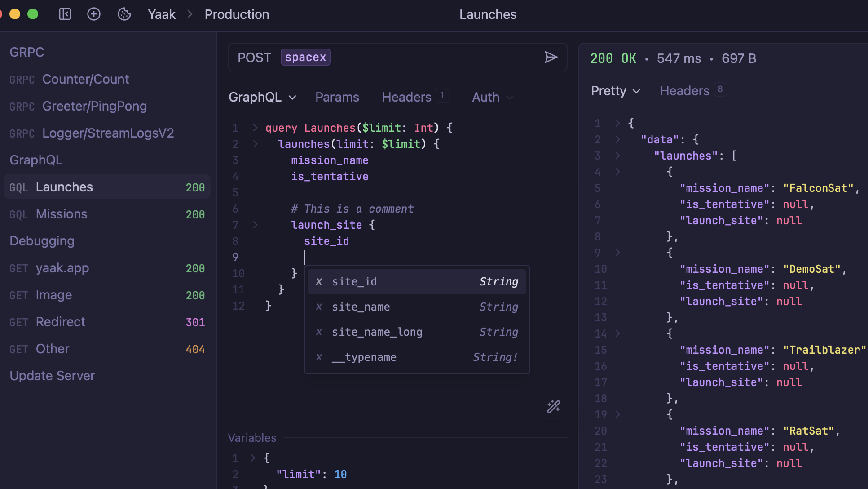Viewport: 868px width, 489px height.
Task: Select the Redirect GET request
Action: (x=60, y=322)
